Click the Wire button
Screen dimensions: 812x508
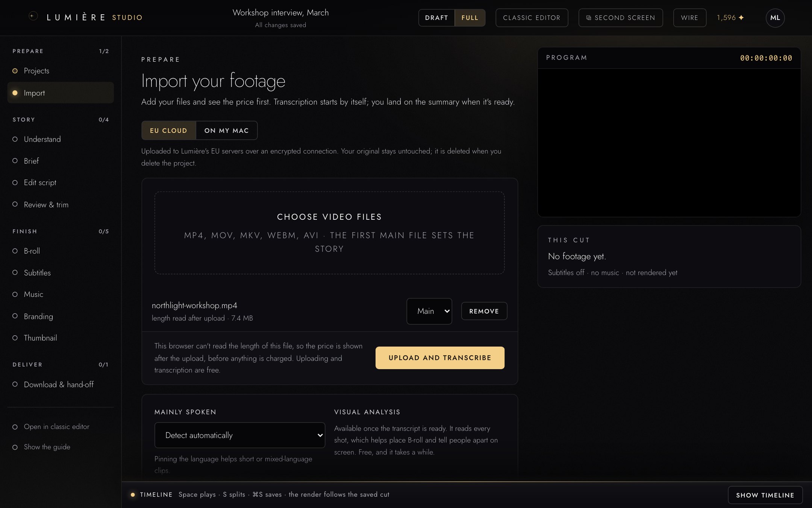coord(689,18)
